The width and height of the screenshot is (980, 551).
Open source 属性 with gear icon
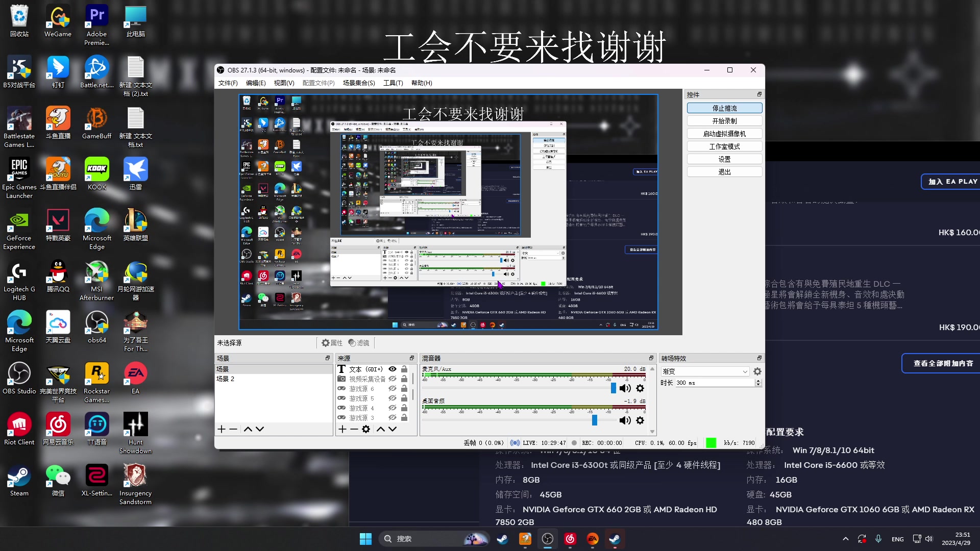(x=332, y=343)
